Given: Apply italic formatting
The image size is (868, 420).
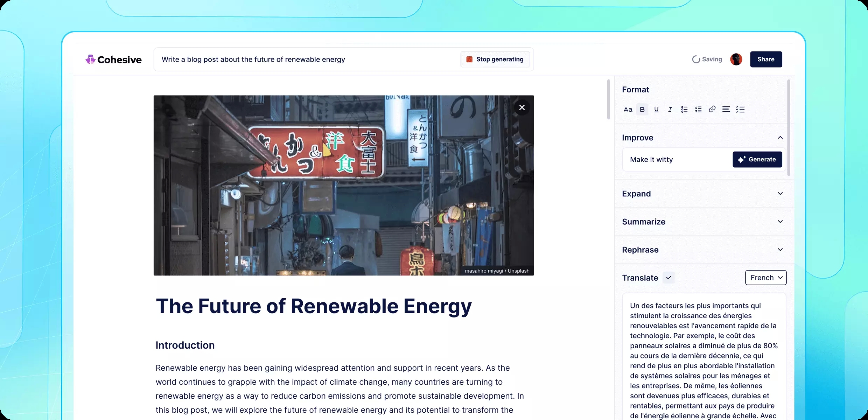Looking at the screenshot, I should click(x=670, y=110).
